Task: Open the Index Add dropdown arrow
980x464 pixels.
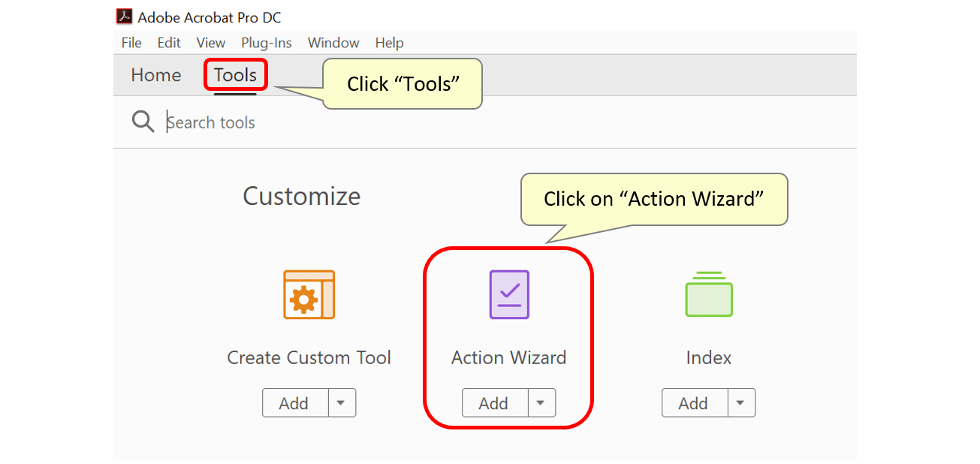Action: point(741,402)
